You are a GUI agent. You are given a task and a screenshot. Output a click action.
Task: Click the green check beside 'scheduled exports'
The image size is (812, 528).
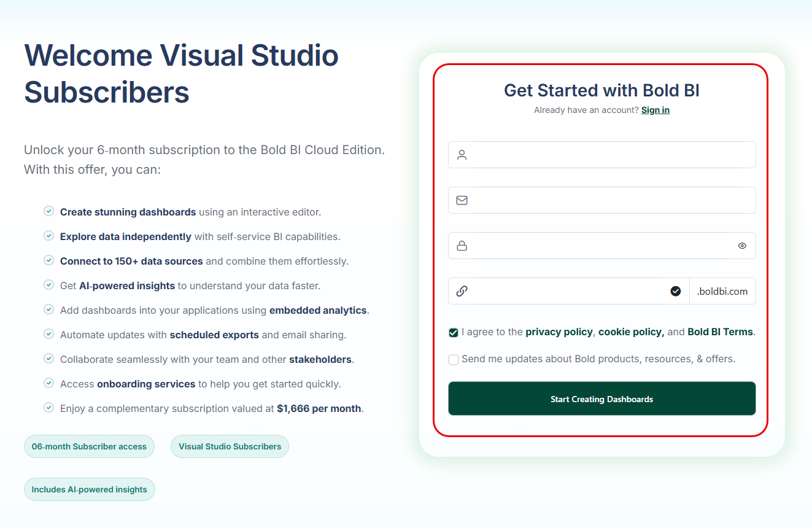[48, 333]
